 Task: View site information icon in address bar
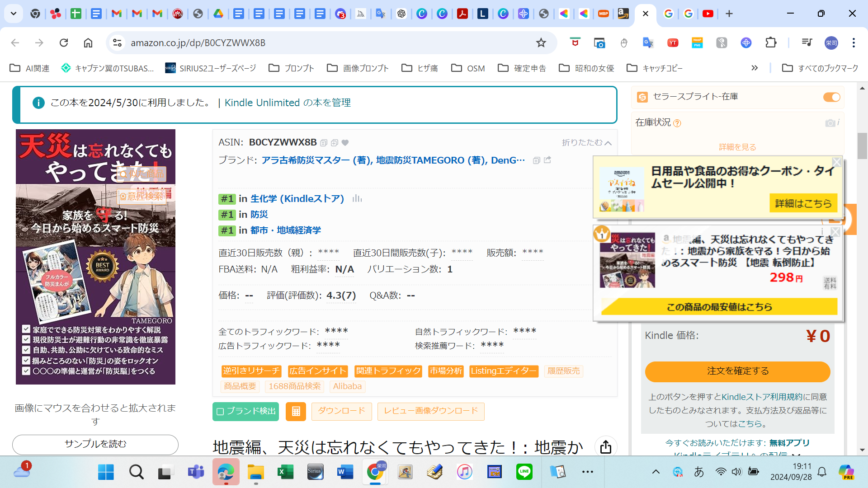click(117, 42)
